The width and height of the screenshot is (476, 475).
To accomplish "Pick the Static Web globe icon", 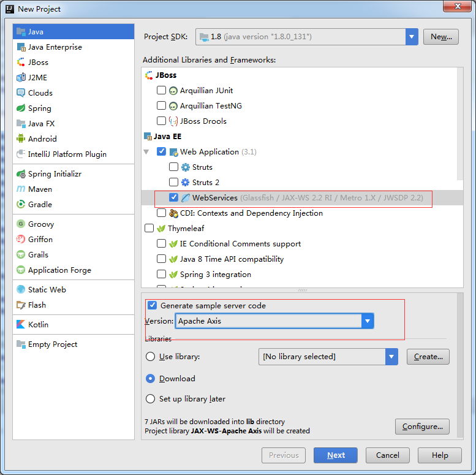I will [21, 290].
